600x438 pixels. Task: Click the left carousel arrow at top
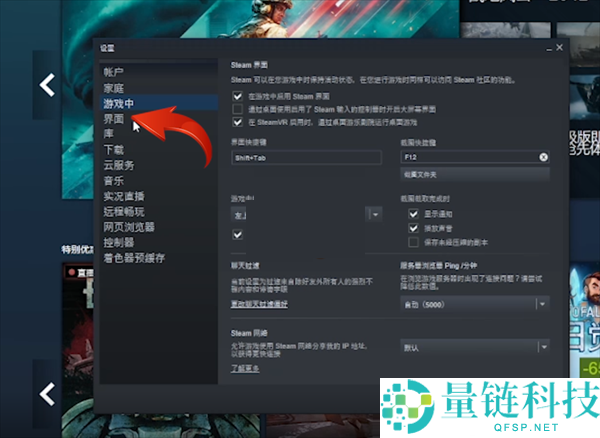click(46, 85)
